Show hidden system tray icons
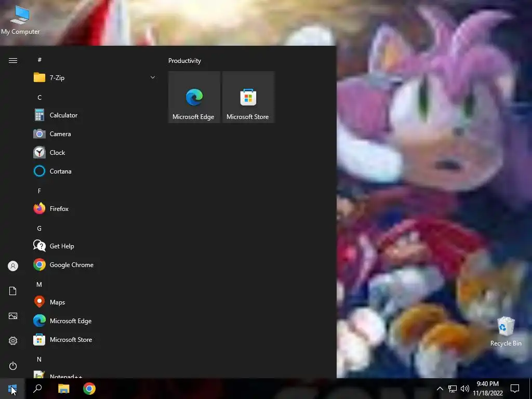 pos(440,389)
